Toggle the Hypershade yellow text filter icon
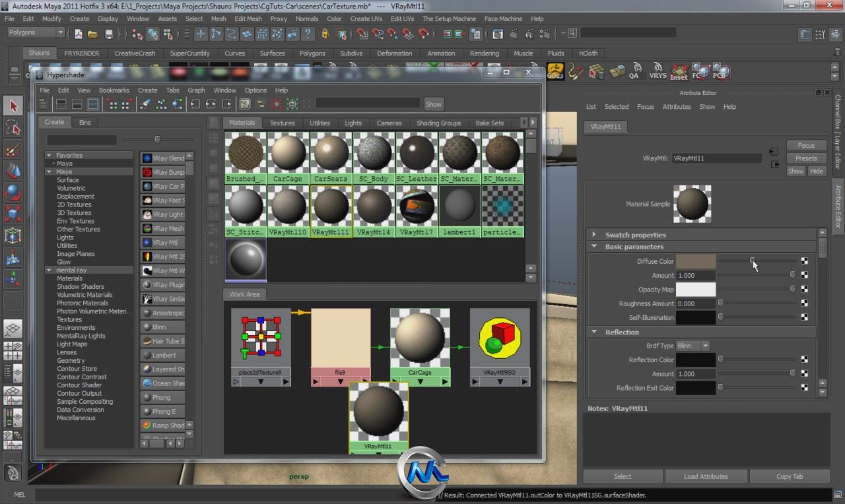 tap(244, 104)
